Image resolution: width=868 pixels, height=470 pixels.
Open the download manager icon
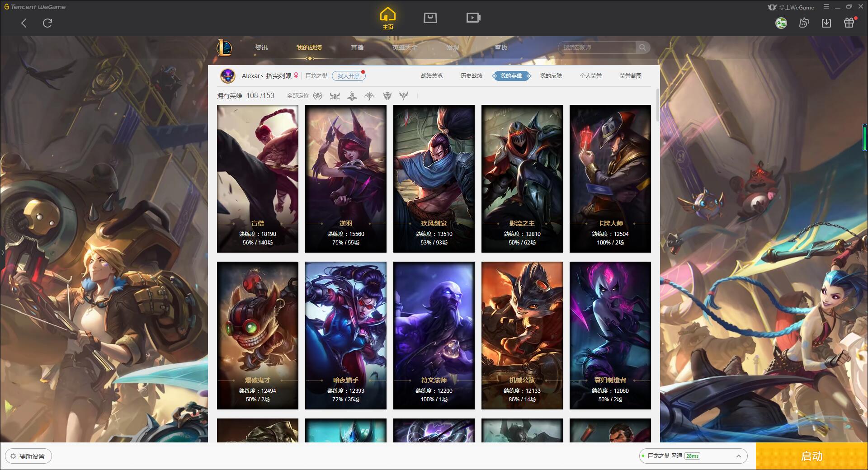826,23
